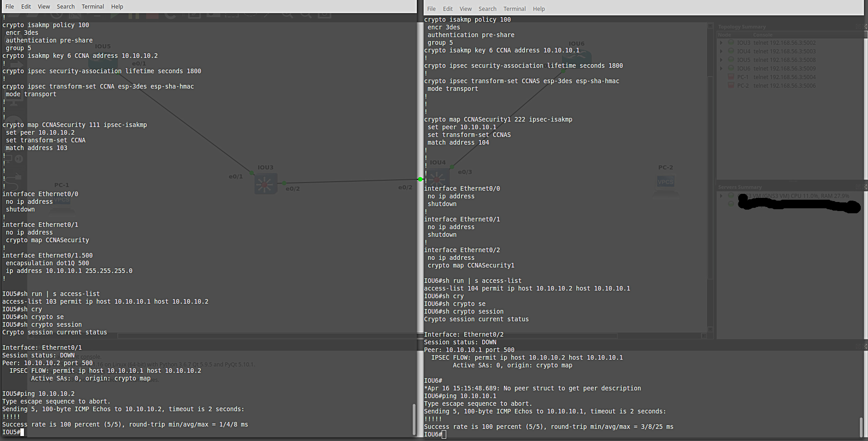
Task: Click the IOU5 label on the canvas
Action: [x=103, y=46]
